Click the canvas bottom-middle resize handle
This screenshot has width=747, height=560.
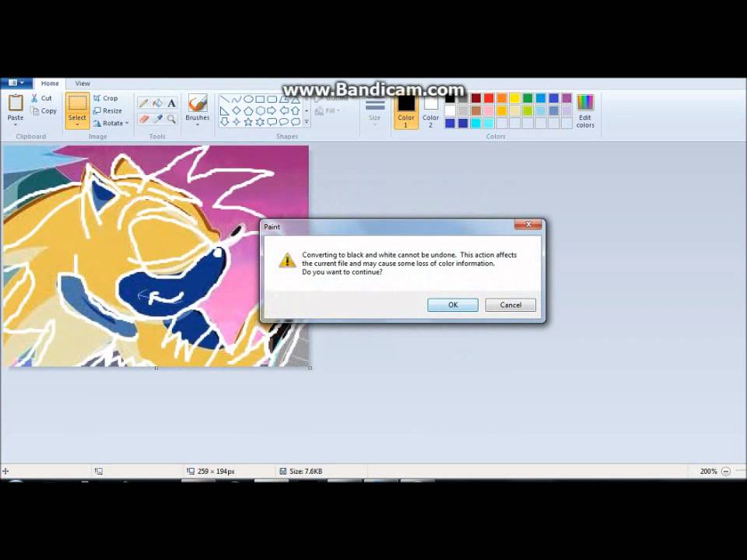(x=156, y=368)
